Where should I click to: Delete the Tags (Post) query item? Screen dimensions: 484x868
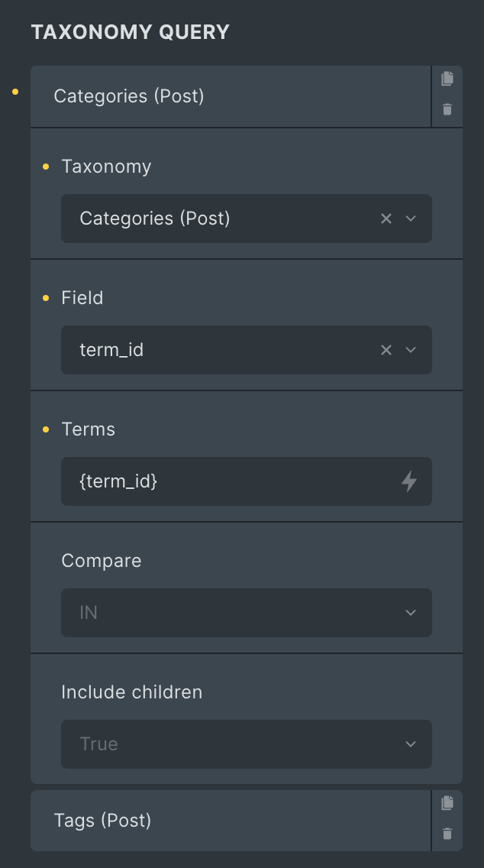pos(447,834)
